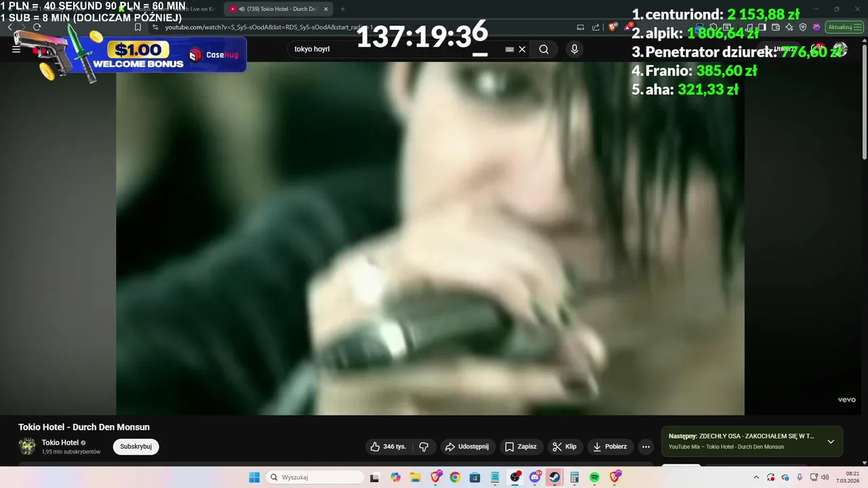Open Microsoft Store from the taskbar
This screenshot has height=488, width=868.
(475, 477)
